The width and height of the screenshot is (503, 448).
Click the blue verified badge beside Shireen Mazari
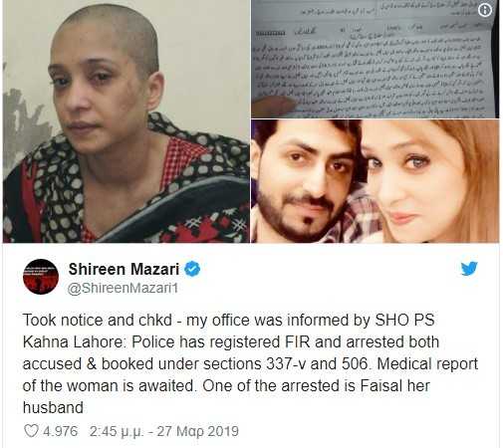tap(192, 269)
